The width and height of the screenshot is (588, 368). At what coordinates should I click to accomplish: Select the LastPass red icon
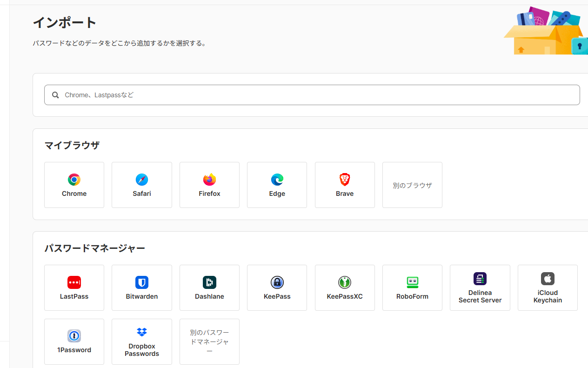coord(74,282)
